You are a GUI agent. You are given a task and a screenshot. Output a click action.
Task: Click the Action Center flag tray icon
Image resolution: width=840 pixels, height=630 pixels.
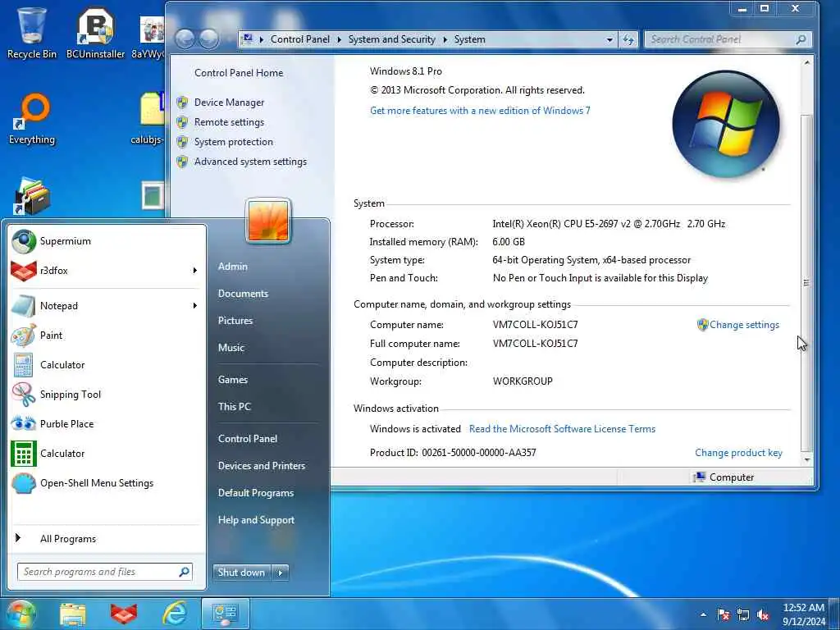tap(724, 615)
